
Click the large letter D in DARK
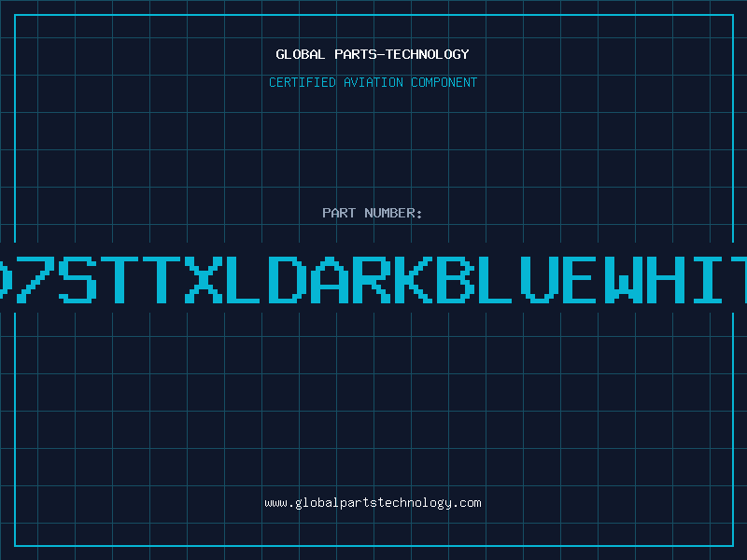(288, 280)
